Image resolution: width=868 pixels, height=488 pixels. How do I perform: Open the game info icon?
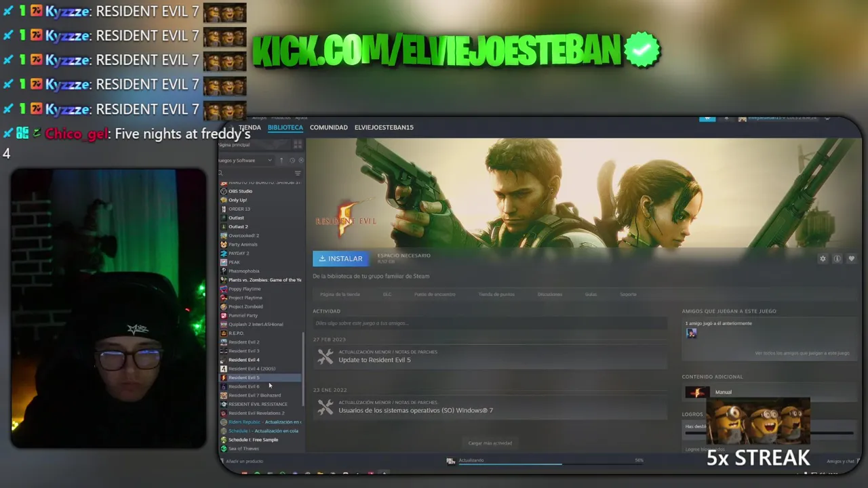837,259
